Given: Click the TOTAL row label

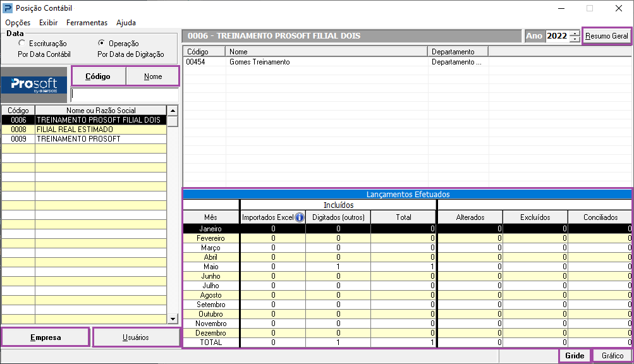Looking at the screenshot, I should tap(211, 342).
